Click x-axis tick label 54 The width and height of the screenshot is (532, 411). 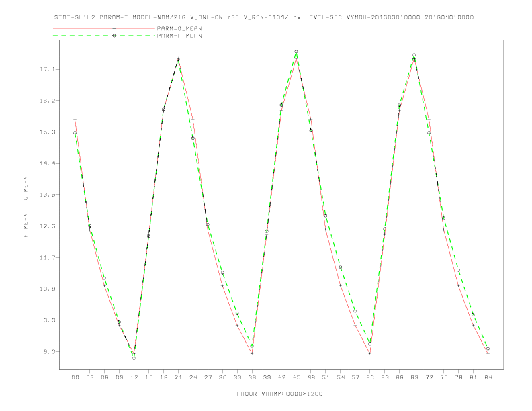pos(341,377)
